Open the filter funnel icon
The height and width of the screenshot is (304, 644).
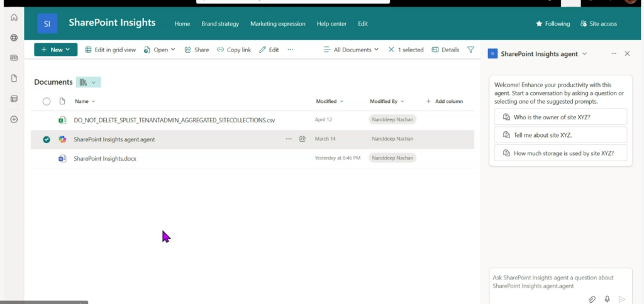pyautogui.click(x=470, y=50)
